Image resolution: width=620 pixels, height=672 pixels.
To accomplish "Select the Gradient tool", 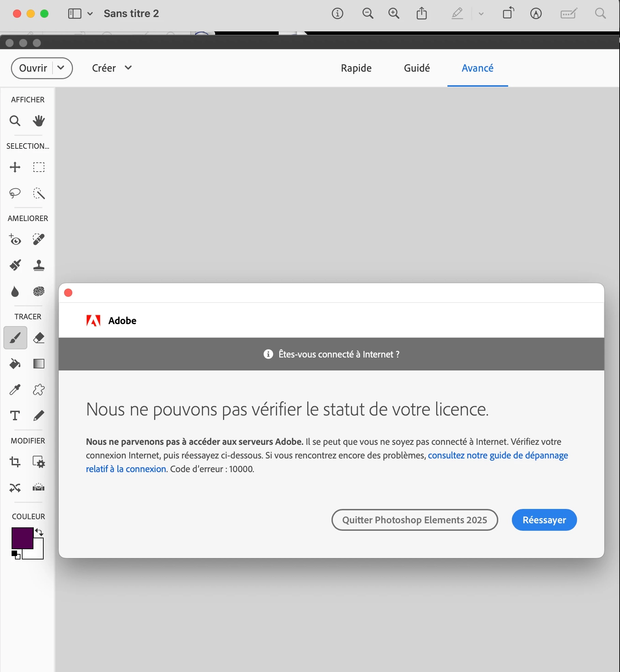I will point(39,364).
